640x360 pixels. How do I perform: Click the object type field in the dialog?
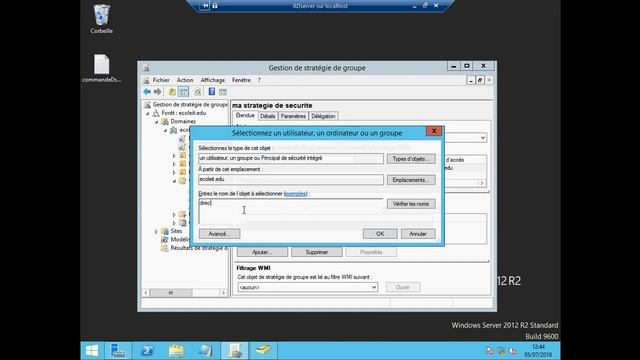(291, 158)
